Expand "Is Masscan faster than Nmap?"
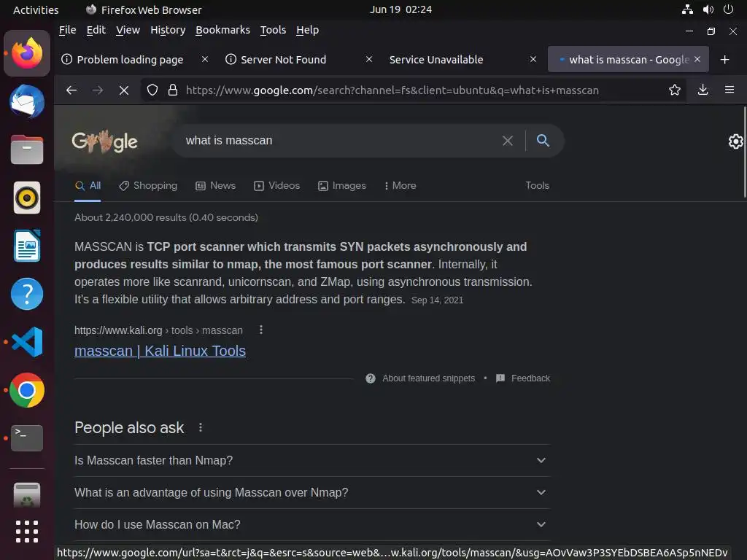This screenshot has width=747, height=560. (x=312, y=461)
